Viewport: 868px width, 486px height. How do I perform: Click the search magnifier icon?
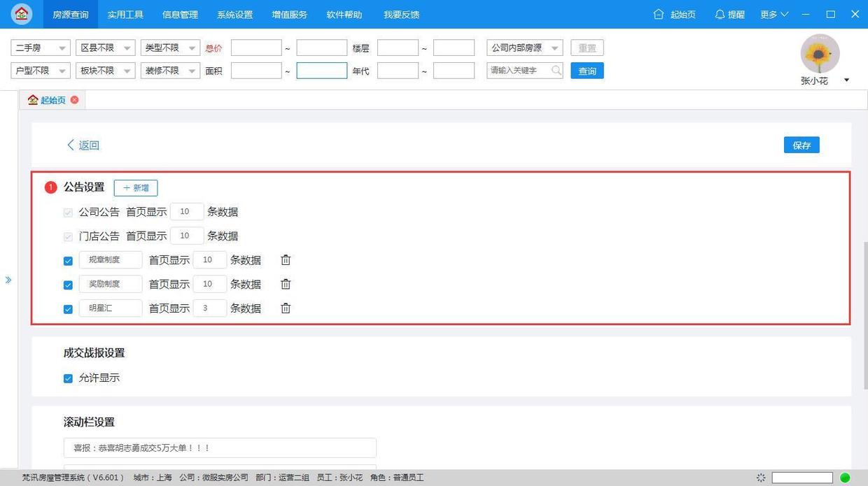pos(556,70)
